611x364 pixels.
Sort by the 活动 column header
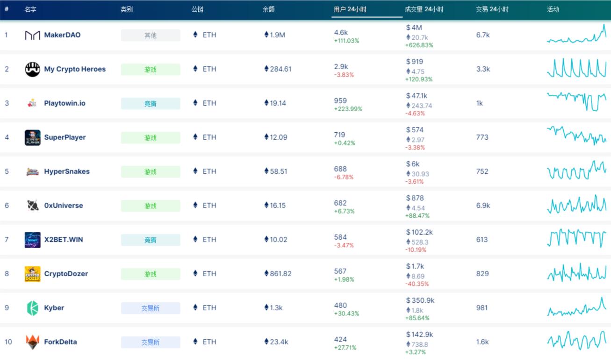pyautogui.click(x=553, y=9)
